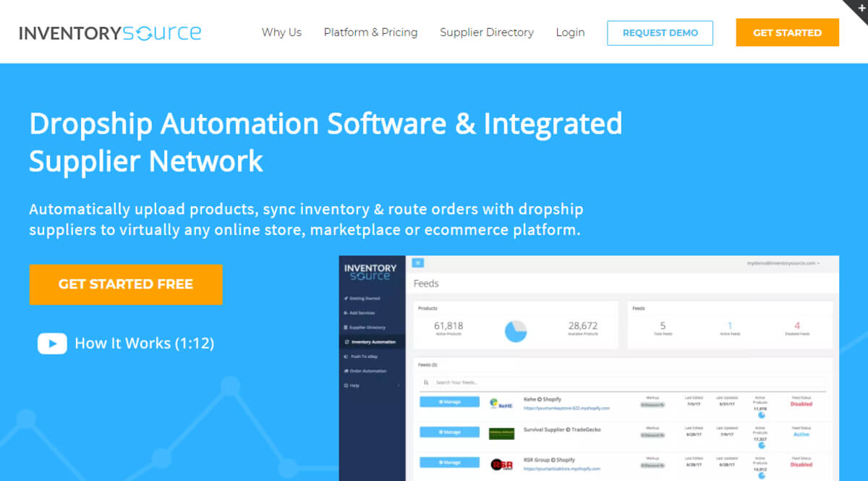Open the mydemo@inventorysource.com account dropdown
868x481 pixels.
783,263
